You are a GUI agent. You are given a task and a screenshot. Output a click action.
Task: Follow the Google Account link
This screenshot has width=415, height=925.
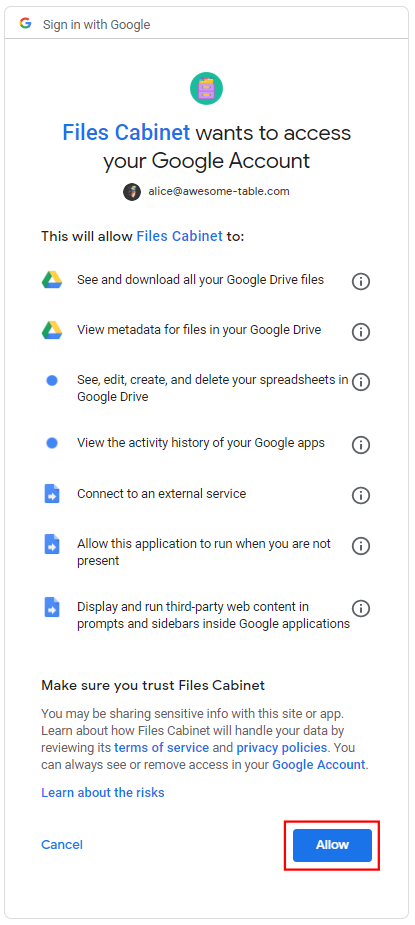(x=319, y=765)
